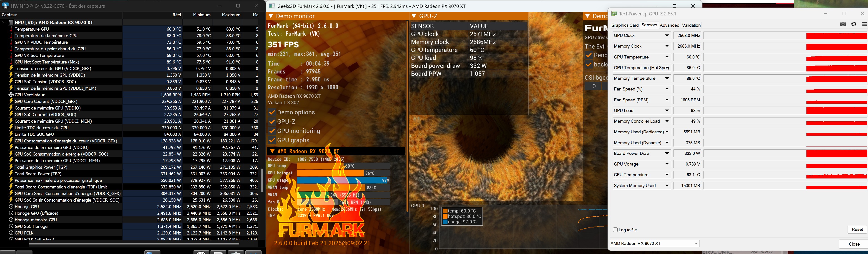Image resolution: width=868 pixels, height=254 pixels.
Task: Open the Memory Temperature sensor dropdown
Action: click(x=667, y=78)
